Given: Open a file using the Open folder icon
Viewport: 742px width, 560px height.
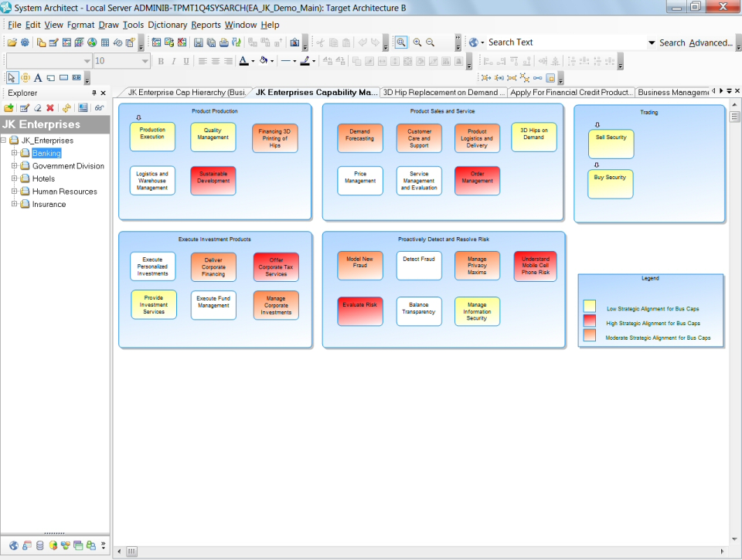Looking at the screenshot, I should 13,42.
